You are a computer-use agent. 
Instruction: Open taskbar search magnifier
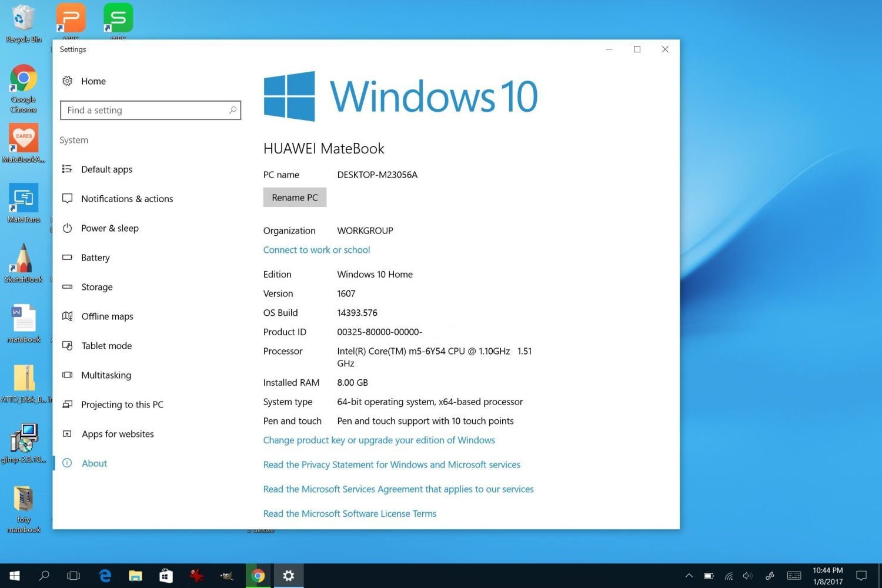tap(44, 576)
